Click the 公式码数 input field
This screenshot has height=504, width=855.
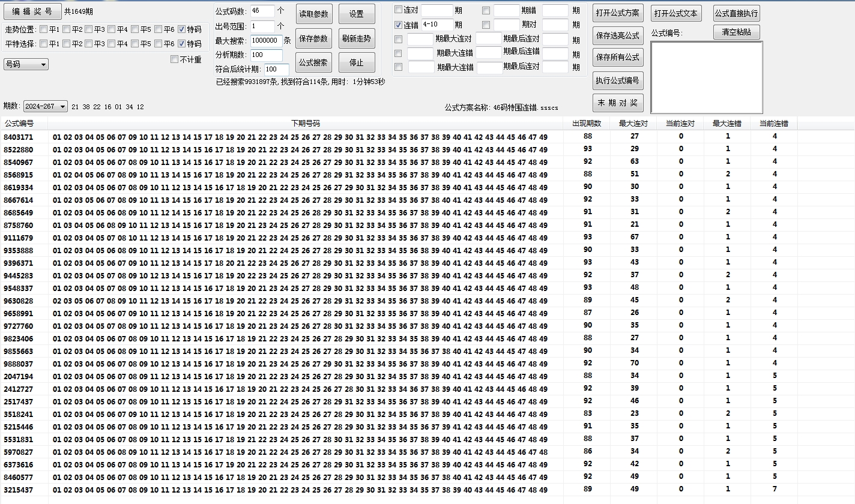(x=262, y=11)
